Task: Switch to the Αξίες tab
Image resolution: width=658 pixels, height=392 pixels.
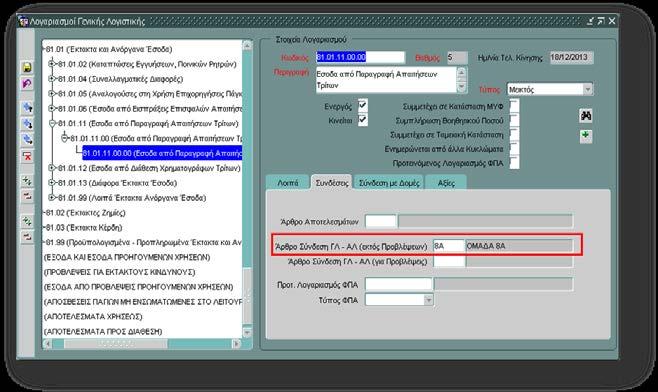Action: pyautogui.click(x=446, y=183)
